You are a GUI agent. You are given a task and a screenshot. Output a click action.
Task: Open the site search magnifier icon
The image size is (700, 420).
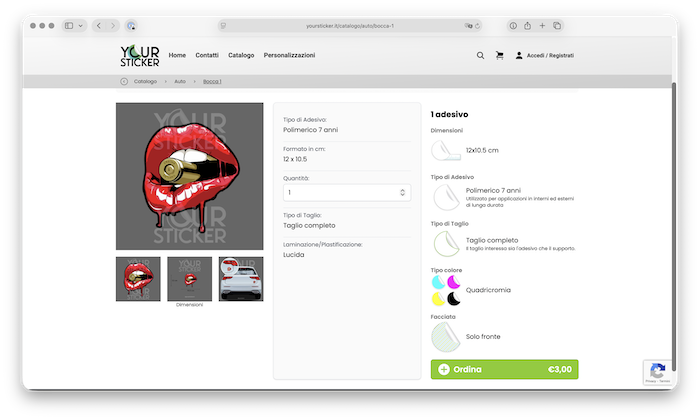pos(480,56)
